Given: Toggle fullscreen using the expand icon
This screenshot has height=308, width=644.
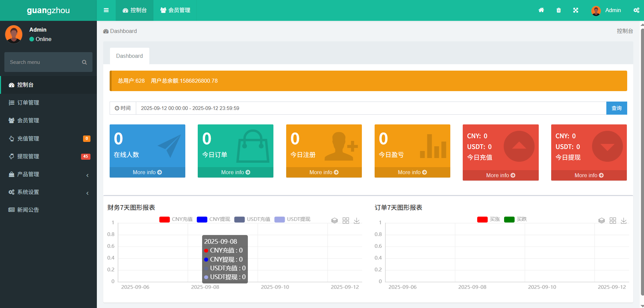Looking at the screenshot, I should [x=576, y=10].
